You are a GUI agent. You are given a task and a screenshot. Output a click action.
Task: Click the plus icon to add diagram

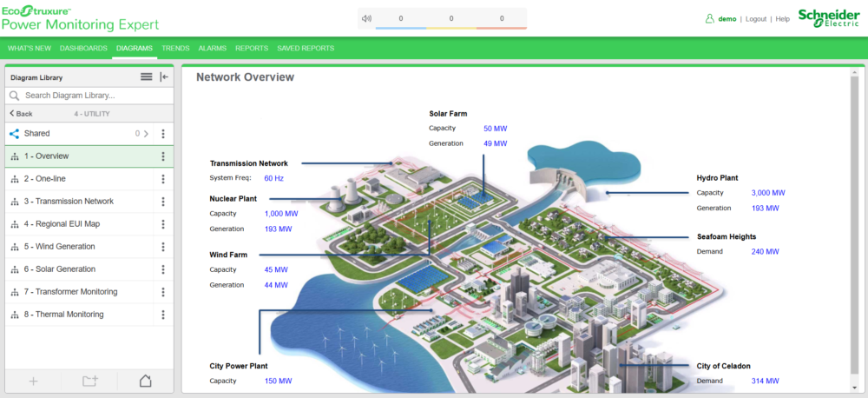point(34,381)
